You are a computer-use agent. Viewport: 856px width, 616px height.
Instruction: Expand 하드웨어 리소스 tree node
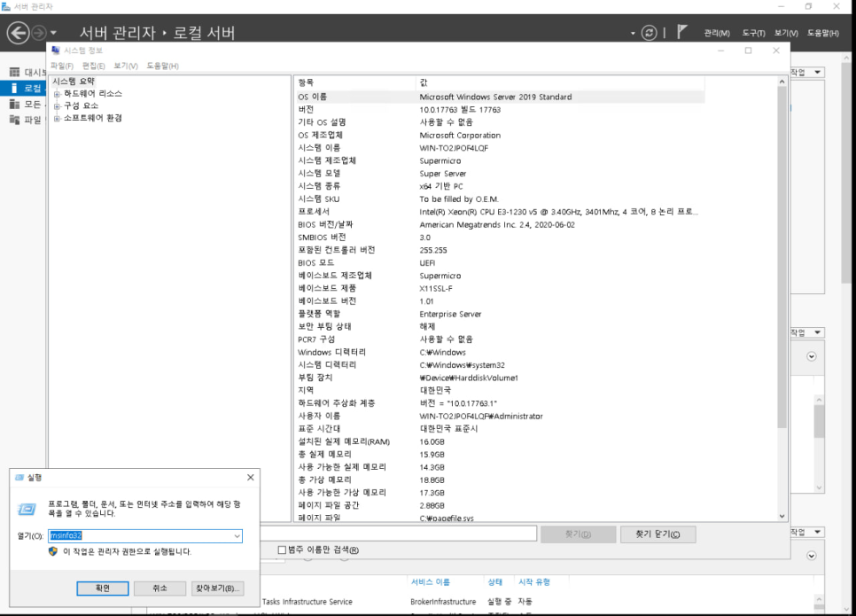[57, 94]
